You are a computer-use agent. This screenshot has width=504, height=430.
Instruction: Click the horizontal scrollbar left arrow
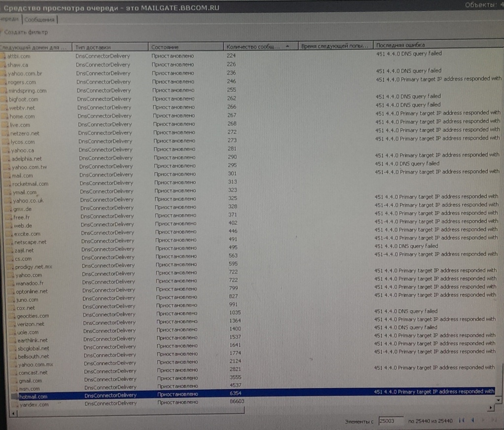coord(13,413)
